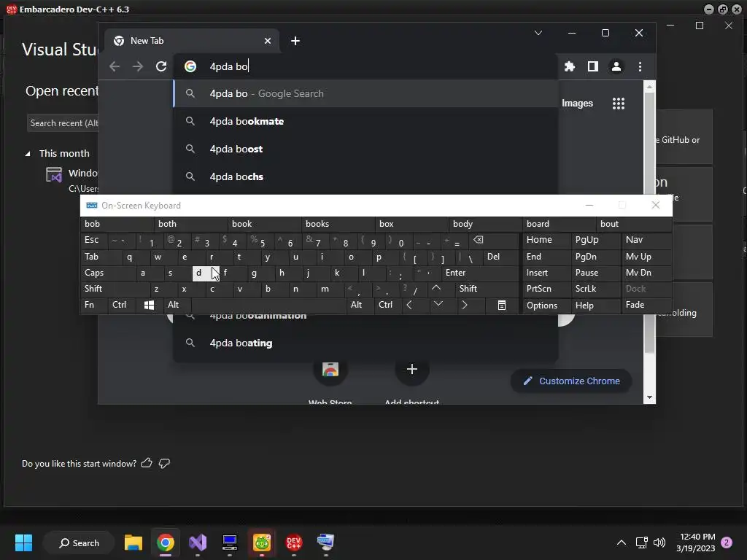Toggle Chrome side panel icon
The height and width of the screenshot is (560, 747).
(x=592, y=66)
